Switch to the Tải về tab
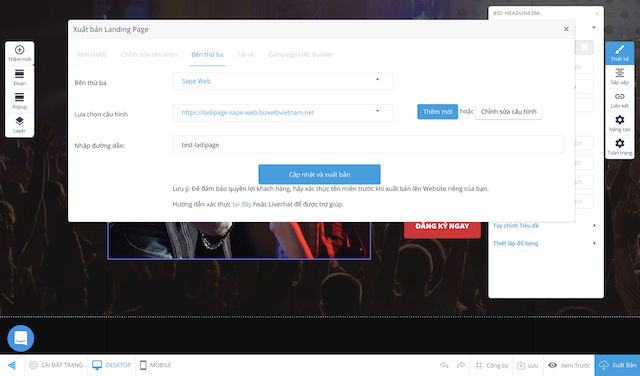 pos(246,54)
